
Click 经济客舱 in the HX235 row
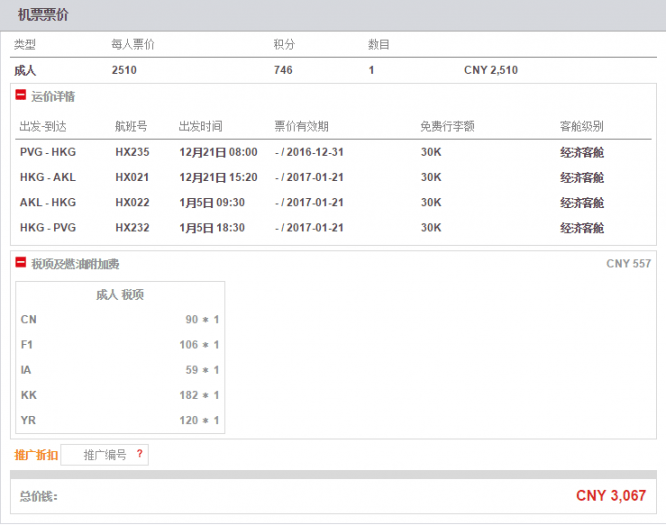(581, 152)
